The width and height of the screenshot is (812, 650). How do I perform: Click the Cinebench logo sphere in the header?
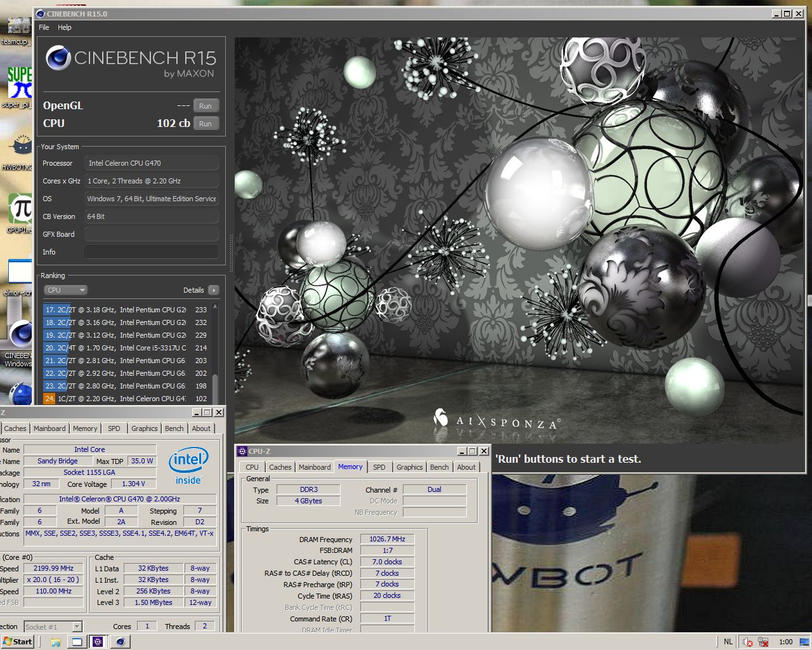58,58
